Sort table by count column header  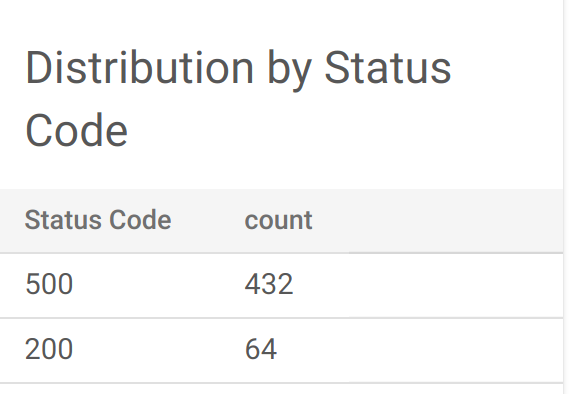pos(279,220)
